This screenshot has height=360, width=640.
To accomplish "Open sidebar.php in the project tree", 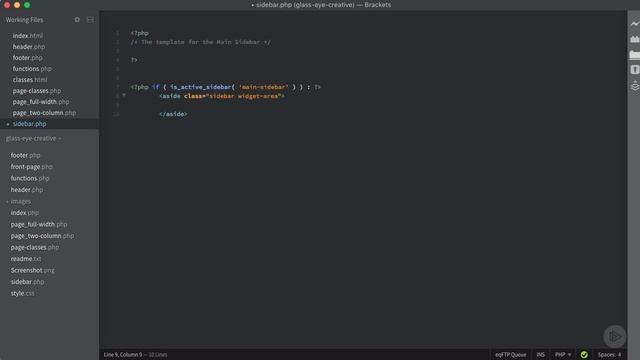I will (27, 282).
